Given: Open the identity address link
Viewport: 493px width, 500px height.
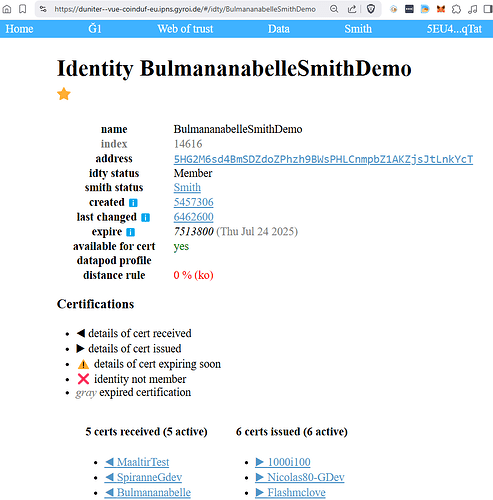Looking at the screenshot, I should point(323,159).
